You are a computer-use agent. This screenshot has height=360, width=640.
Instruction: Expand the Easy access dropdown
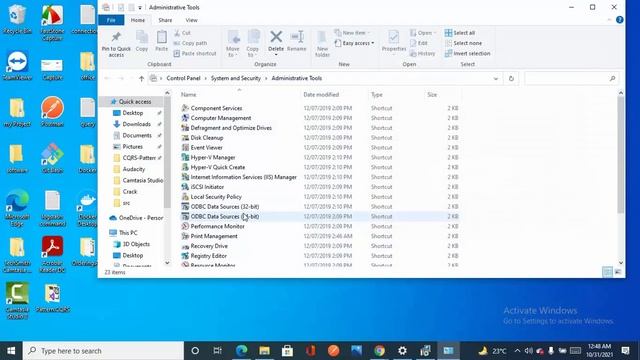pyautogui.click(x=355, y=43)
